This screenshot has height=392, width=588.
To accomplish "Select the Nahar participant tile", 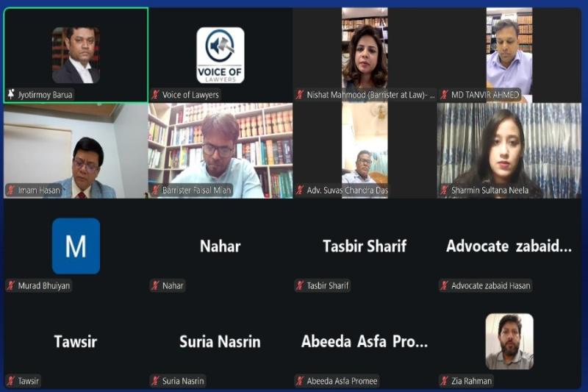I will [x=220, y=246].
